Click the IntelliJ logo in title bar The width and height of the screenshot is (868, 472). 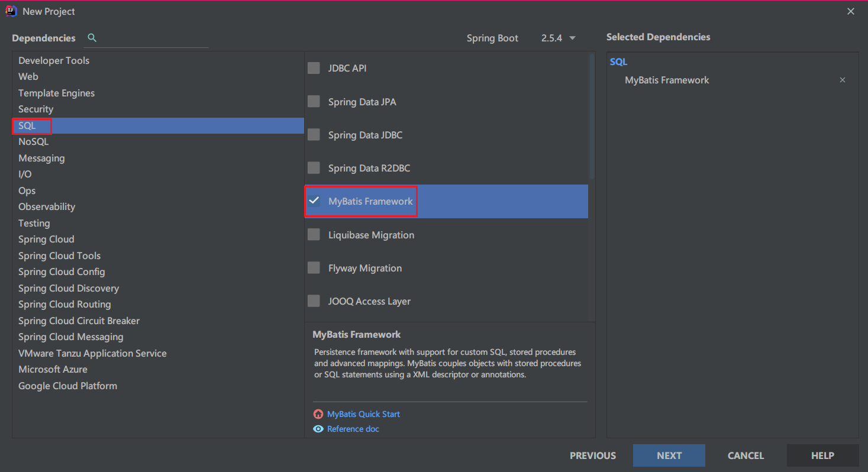click(11, 11)
